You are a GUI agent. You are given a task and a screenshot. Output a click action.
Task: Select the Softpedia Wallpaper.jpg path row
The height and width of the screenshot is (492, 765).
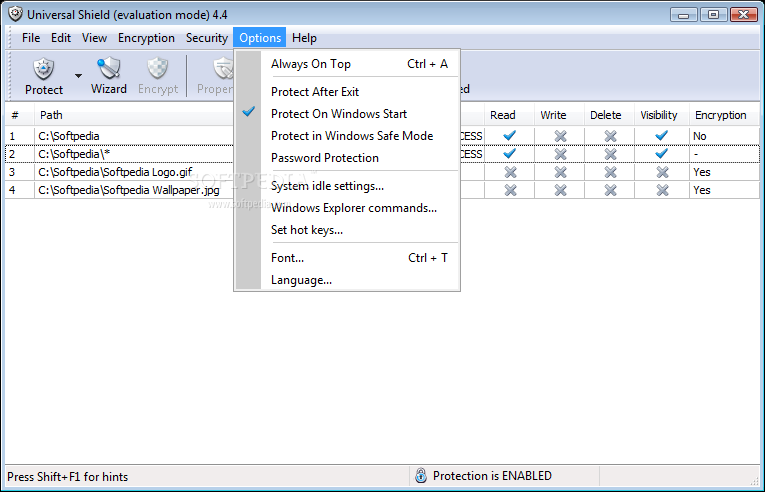click(x=129, y=190)
